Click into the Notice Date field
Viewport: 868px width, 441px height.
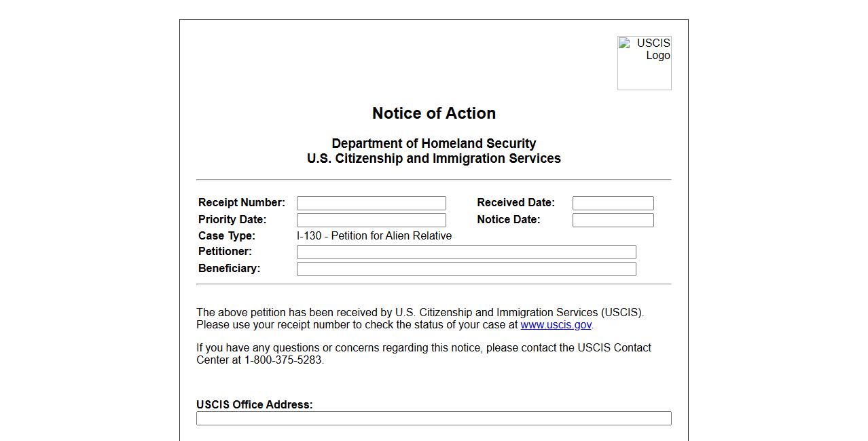pos(613,220)
